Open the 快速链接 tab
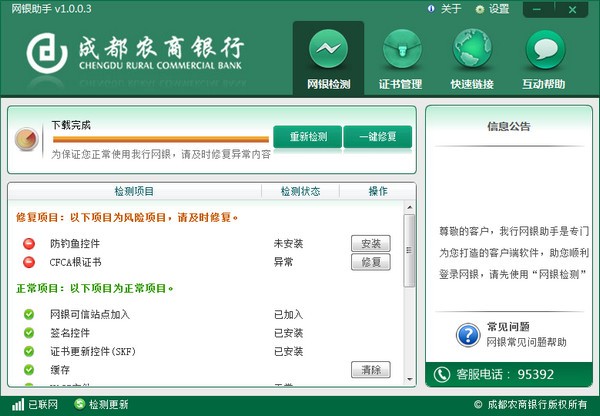This screenshot has height=416, width=600. 472,58
